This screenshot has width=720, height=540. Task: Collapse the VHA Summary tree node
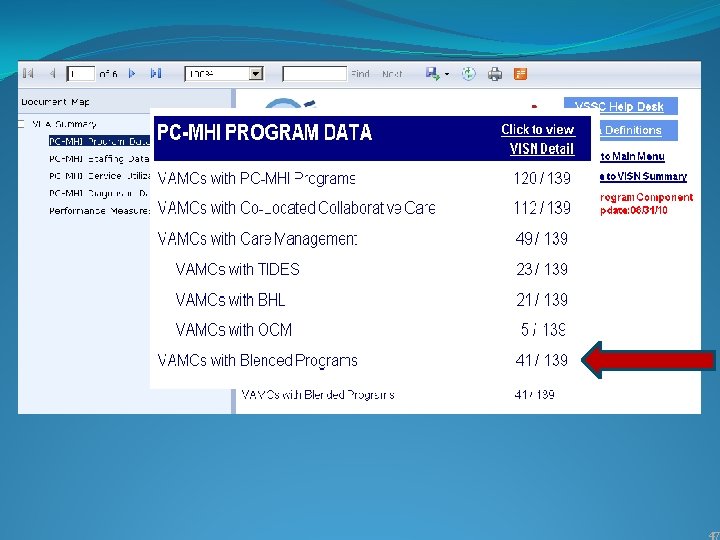coord(21,124)
